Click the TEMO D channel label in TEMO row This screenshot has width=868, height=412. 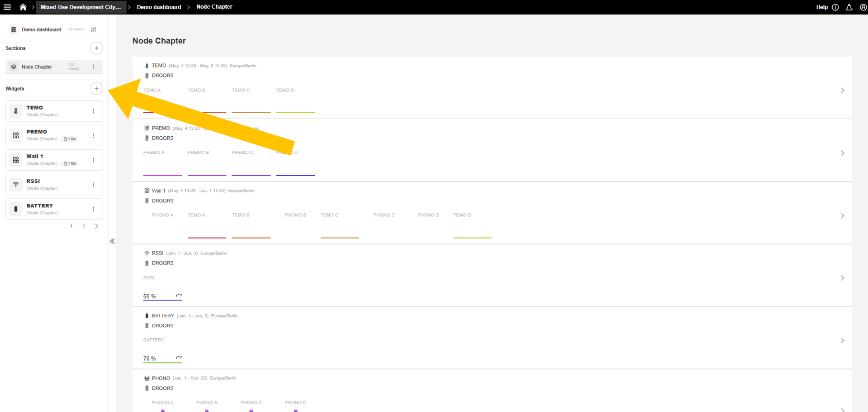pyautogui.click(x=285, y=90)
